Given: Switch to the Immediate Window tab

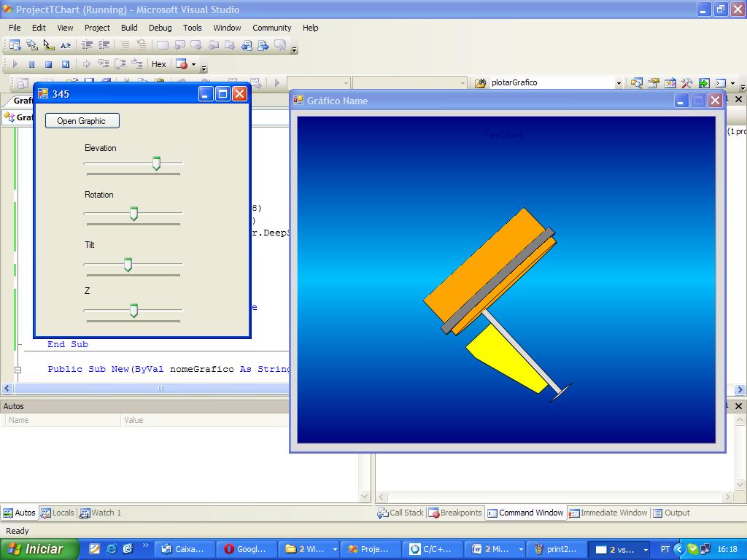Looking at the screenshot, I should click(x=608, y=513).
